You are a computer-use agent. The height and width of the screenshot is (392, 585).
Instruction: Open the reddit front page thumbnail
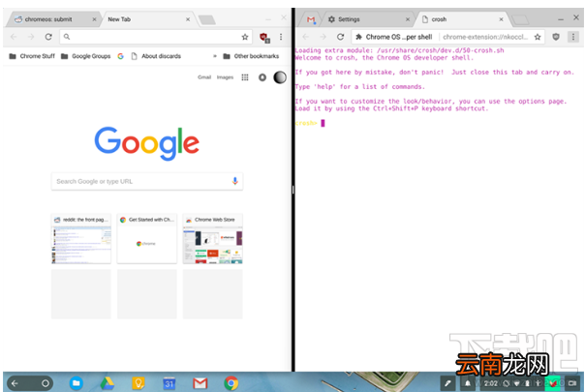(81, 239)
